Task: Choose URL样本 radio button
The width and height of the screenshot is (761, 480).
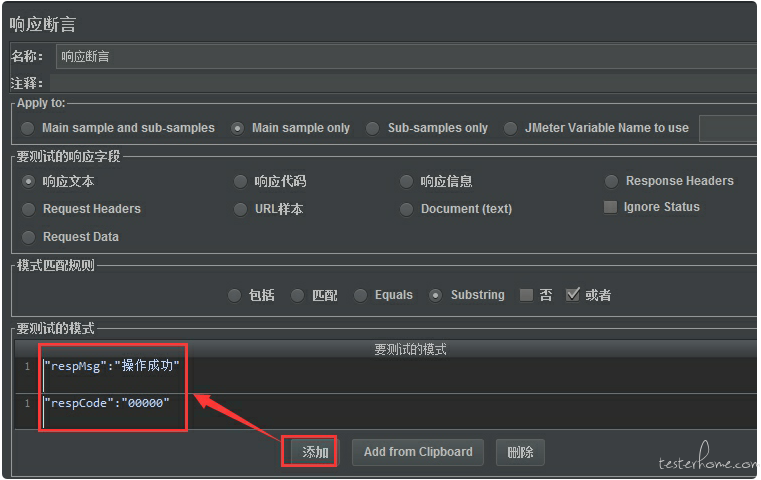Action: 240,209
